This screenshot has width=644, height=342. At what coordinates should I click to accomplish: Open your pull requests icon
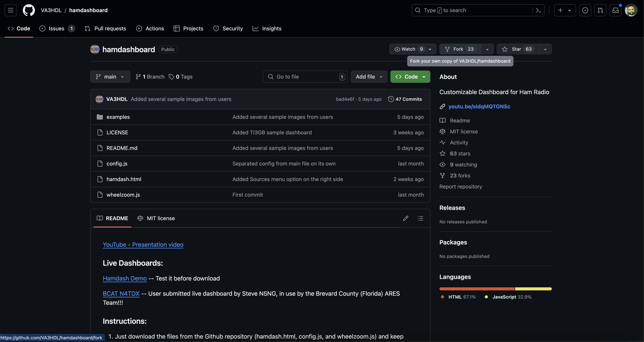601,10
